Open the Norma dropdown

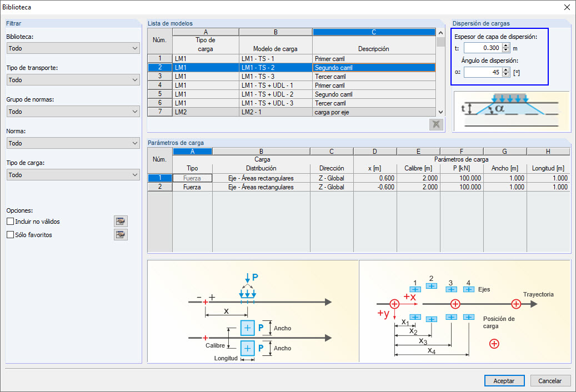pos(73,143)
